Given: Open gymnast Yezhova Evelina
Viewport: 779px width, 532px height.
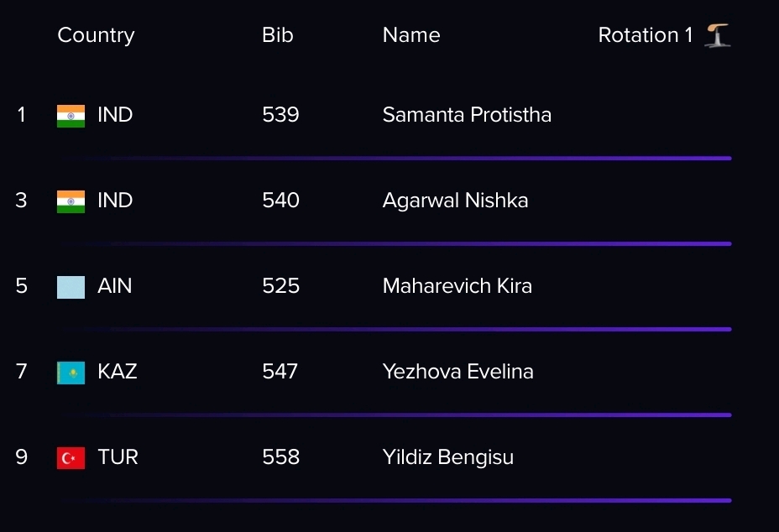Looking at the screenshot, I should [x=458, y=372].
